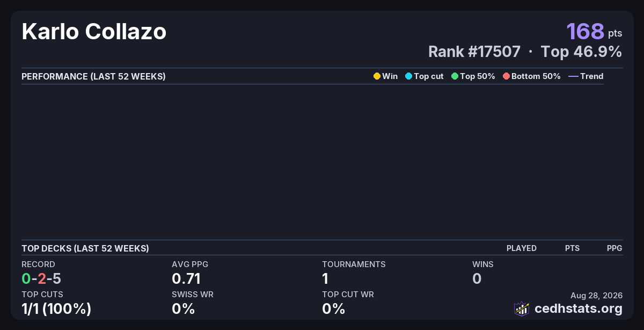
Task: Click the Aug 28, 2026 date
Action: tap(597, 296)
